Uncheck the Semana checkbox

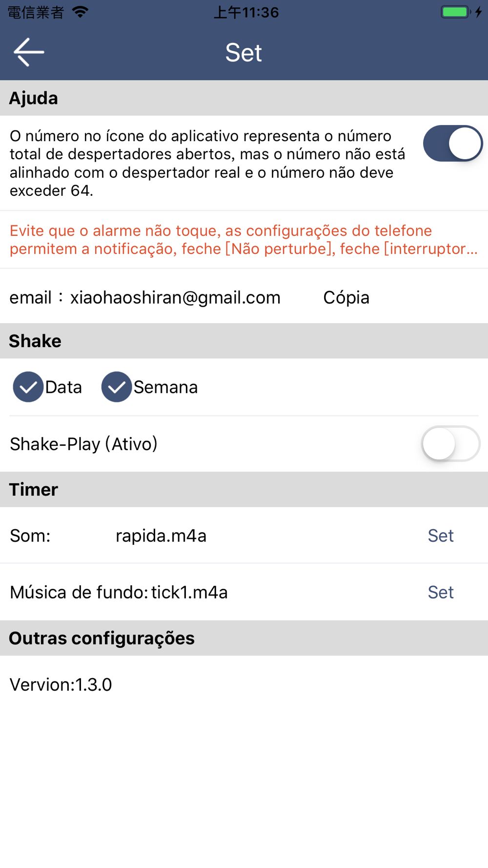pos(116,387)
